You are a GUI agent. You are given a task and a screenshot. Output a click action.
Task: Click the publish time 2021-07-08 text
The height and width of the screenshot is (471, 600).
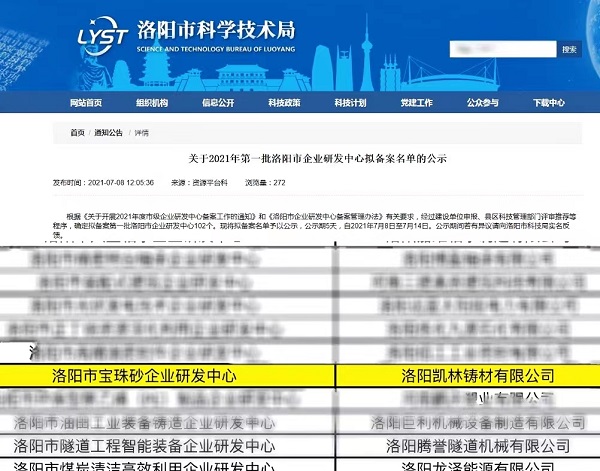pos(103,183)
